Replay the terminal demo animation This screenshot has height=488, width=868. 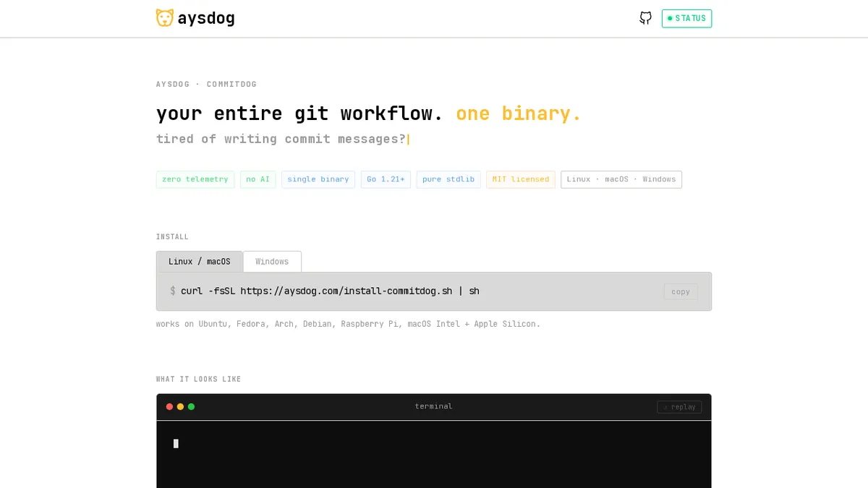[x=678, y=406]
